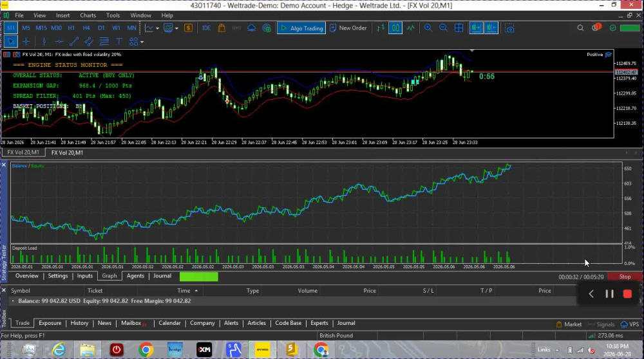Screen dimensions: 644x359
Task: Select the trendline drawing tool
Action: 74,41
